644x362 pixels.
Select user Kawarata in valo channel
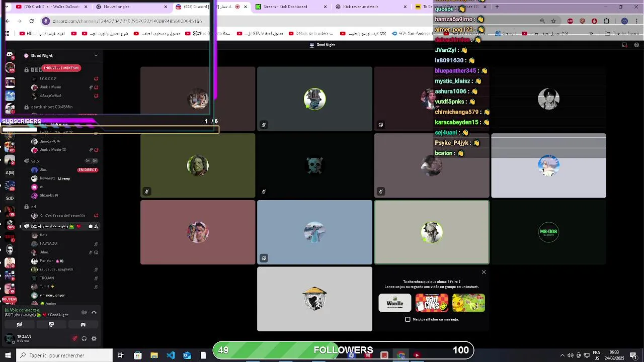[48, 178]
